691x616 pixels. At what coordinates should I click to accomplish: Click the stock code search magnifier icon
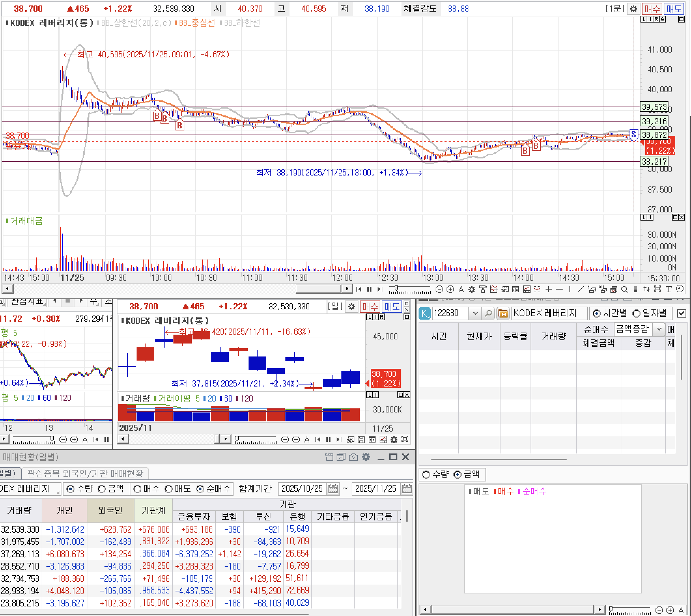click(488, 313)
